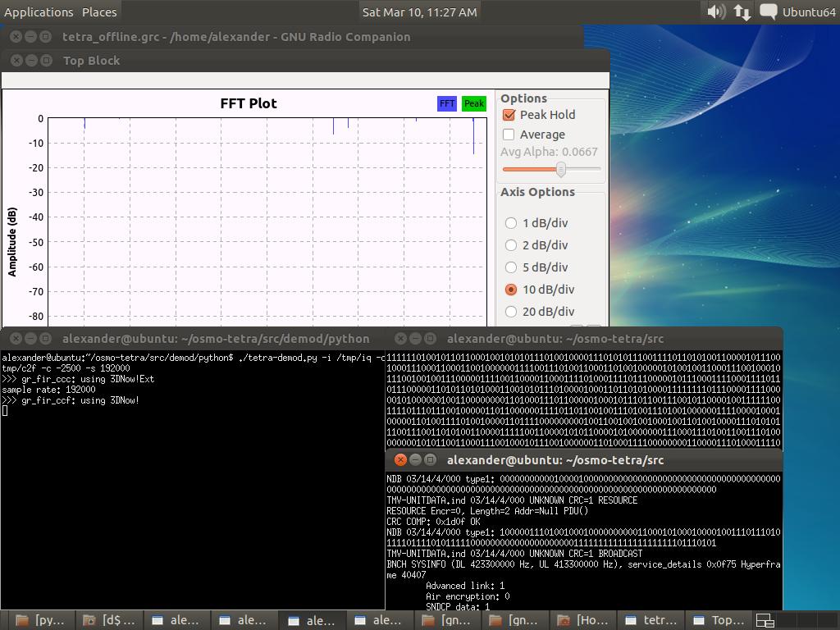Image resolution: width=840 pixels, height=630 pixels.
Task: Open the Places menu
Action: click(x=99, y=11)
